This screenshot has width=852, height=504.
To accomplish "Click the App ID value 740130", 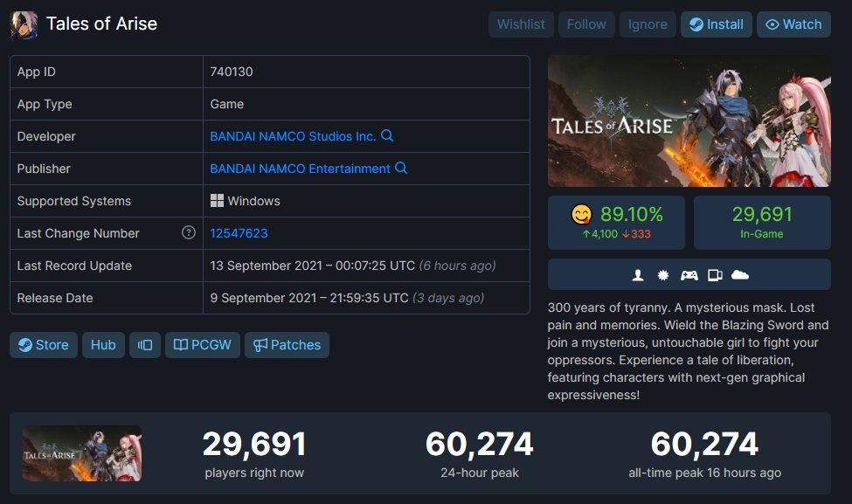I will pyautogui.click(x=232, y=72).
